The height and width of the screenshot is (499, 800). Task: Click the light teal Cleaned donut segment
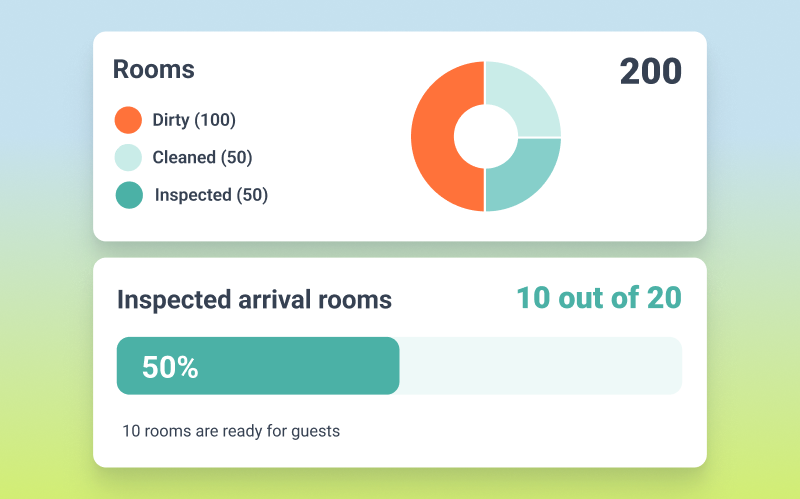pos(523,98)
